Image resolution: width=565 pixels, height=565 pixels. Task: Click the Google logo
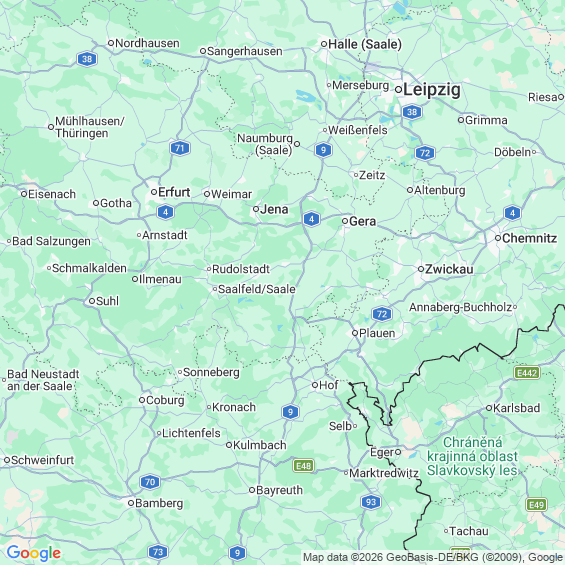pos(34,553)
